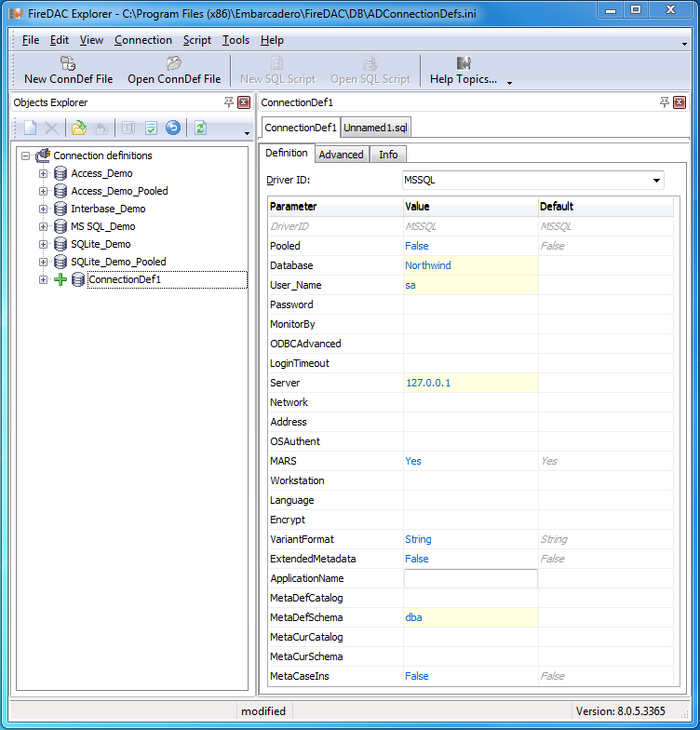700x730 pixels.
Task: Expand the Access_Demo_Pooled node
Action: (43, 191)
